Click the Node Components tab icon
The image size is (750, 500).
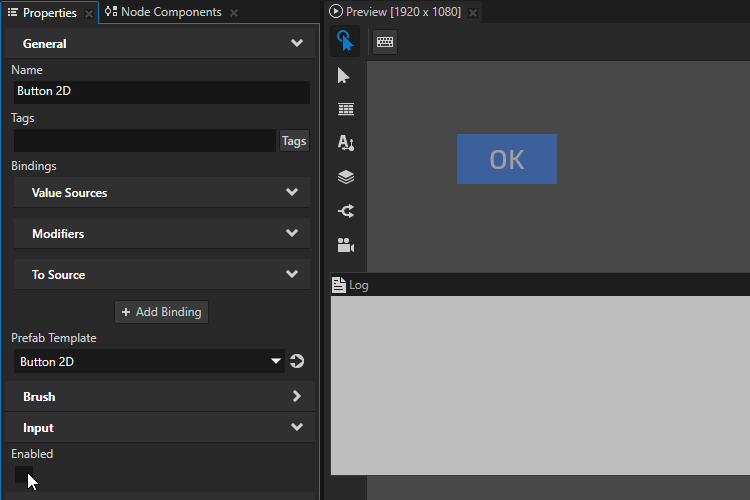click(x=111, y=11)
